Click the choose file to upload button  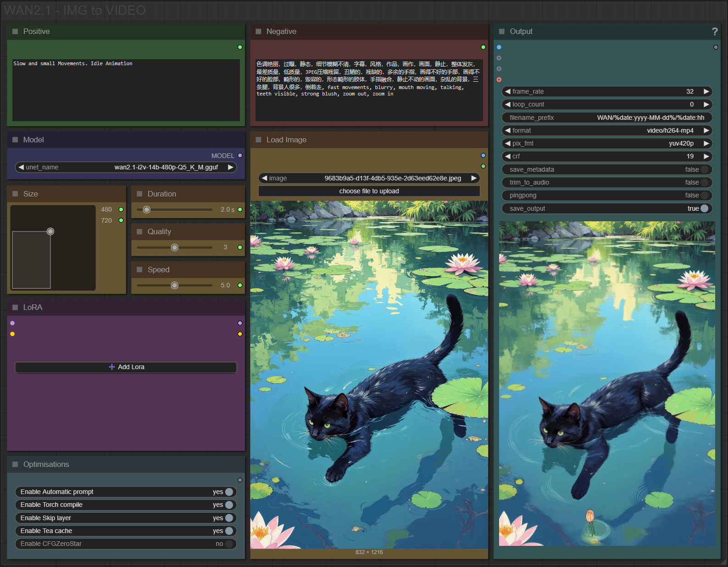pyautogui.click(x=369, y=191)
